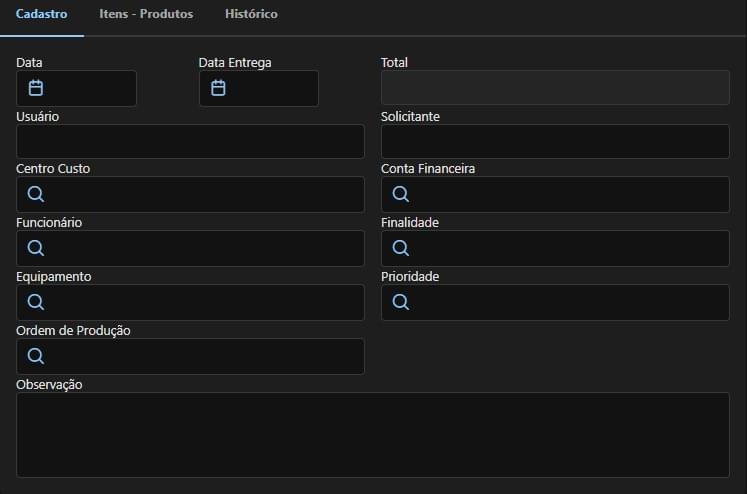Image resolution: width=747 pixels, height=494 pixels.
Task: Open the Funcionário lookup magnifier icon
Action: click(x=36, y=248)
